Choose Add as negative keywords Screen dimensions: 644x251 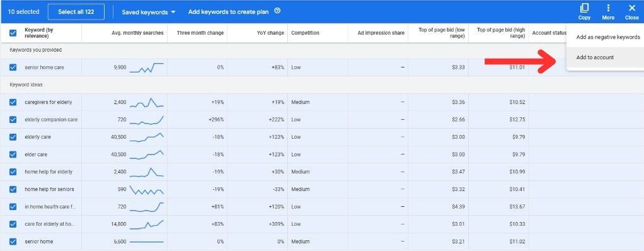tap(608, 37)
